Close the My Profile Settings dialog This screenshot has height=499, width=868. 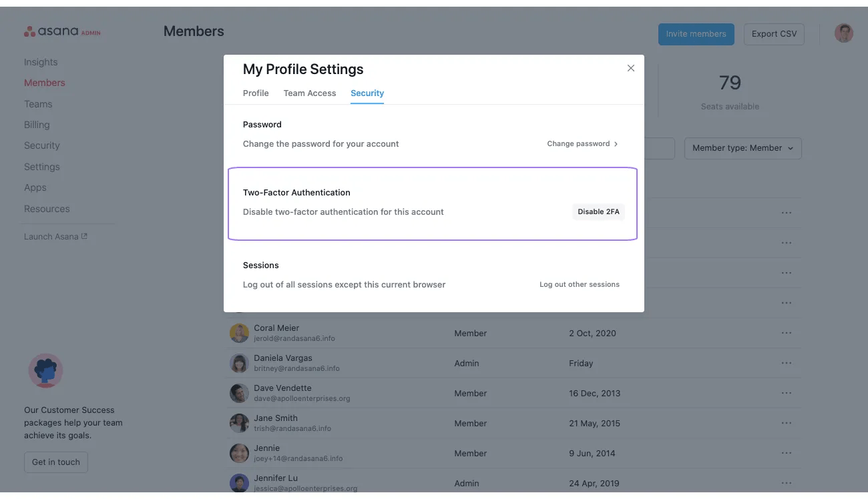pos(631,68)
